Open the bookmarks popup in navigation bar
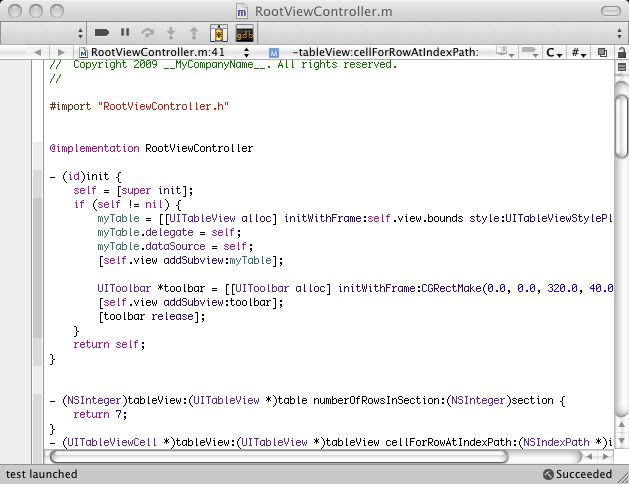The width and height of the screenshot is (629, 484). coord(505,52)
